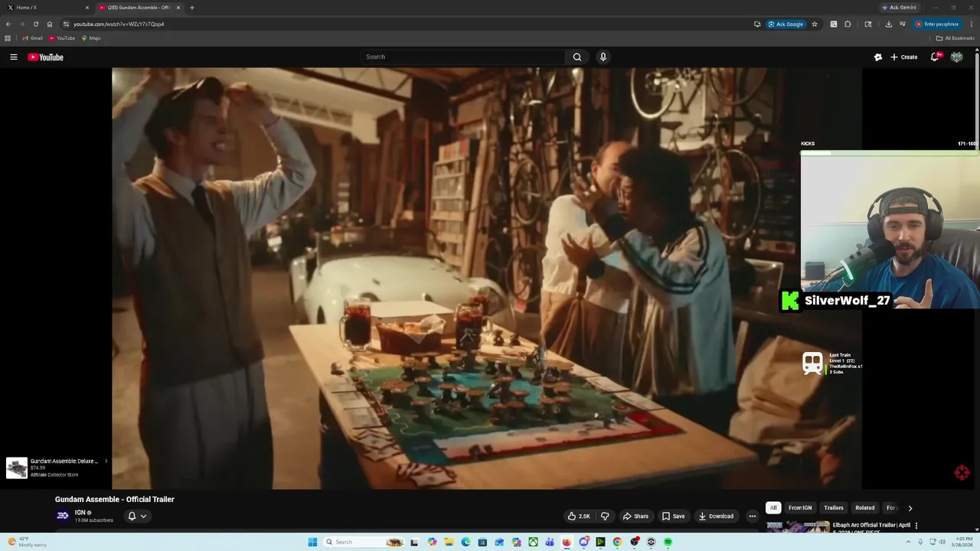Open the YouTube guide hamburger menu

point(13,57)
